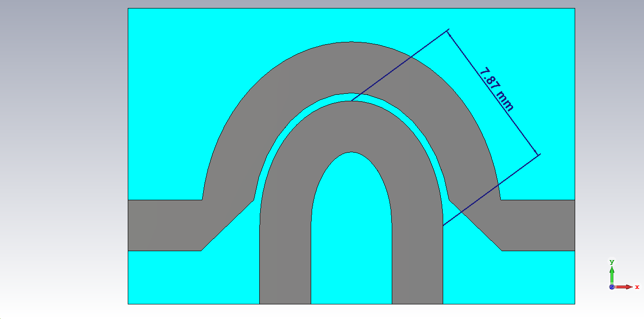This screenshot has height=319, width=644.
Task: Pick the right chamfered edge of the feed line
Action: tap(475, 225)
